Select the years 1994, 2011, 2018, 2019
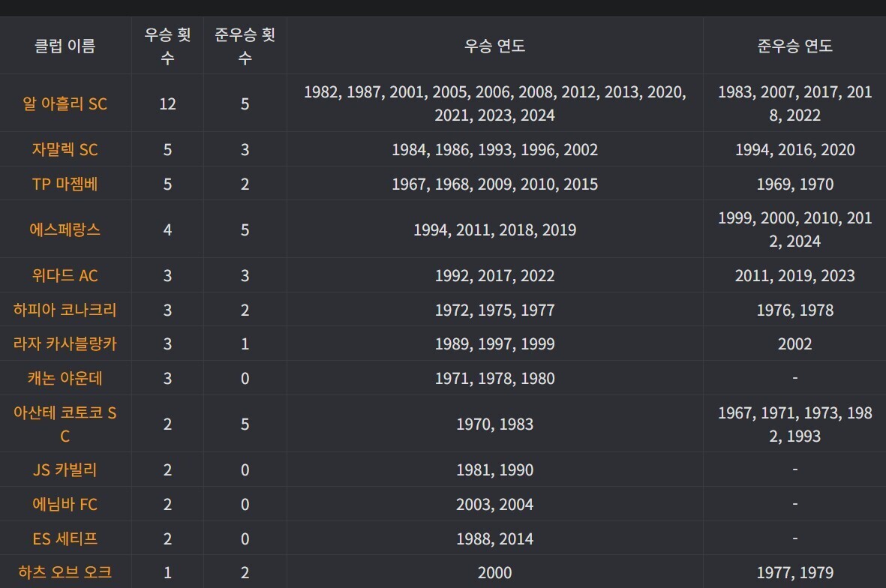Image resolution: width=886 pixels, height=588 pixels. [x=495, y=230]
